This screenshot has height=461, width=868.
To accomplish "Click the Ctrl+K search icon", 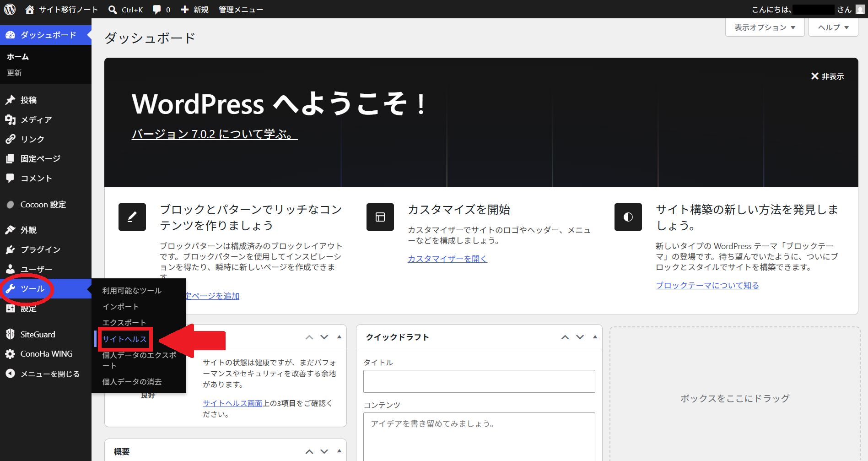I will coord(112,9).
